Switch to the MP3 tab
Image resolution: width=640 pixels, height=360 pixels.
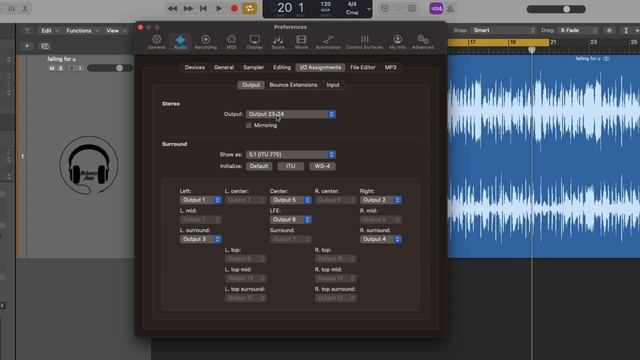[390, 67]
